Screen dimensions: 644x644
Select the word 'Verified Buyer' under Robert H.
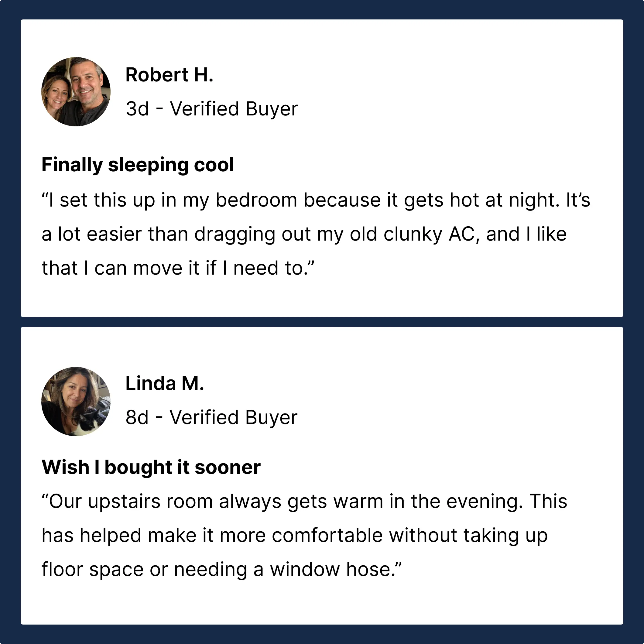pos(234,109)
